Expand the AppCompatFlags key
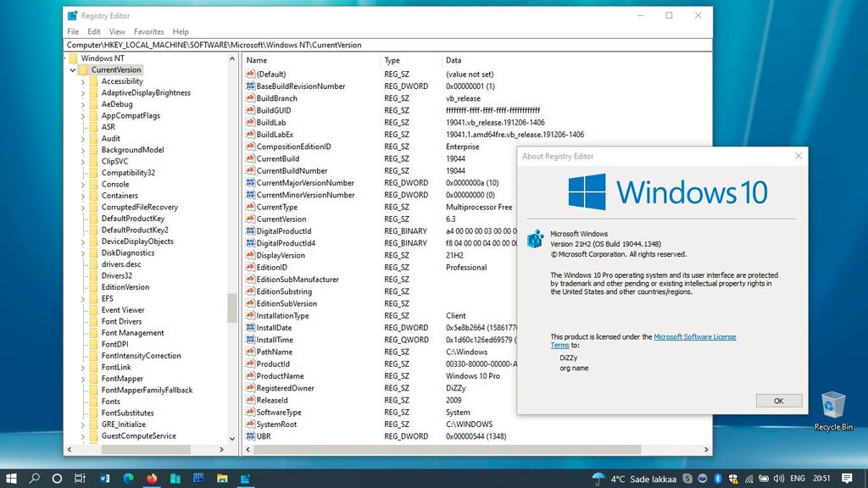This screenshot has width=868, height=488. (83, 116)
